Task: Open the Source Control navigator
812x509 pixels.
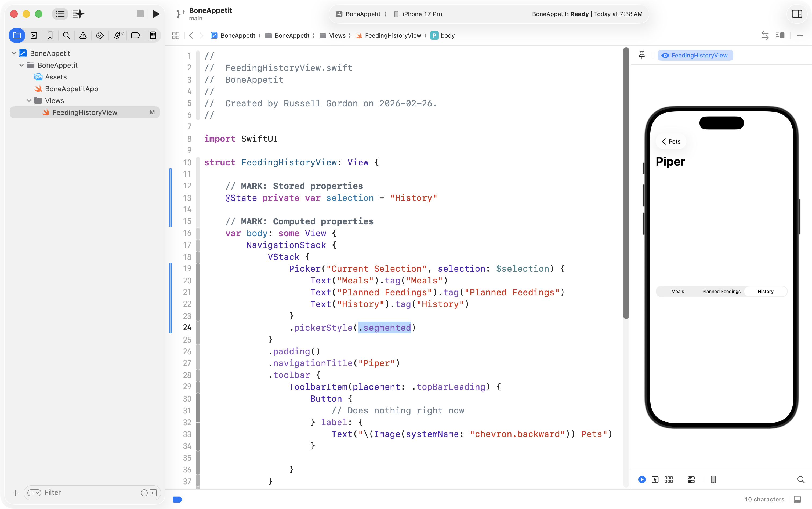Action: (x=34, y=35)
